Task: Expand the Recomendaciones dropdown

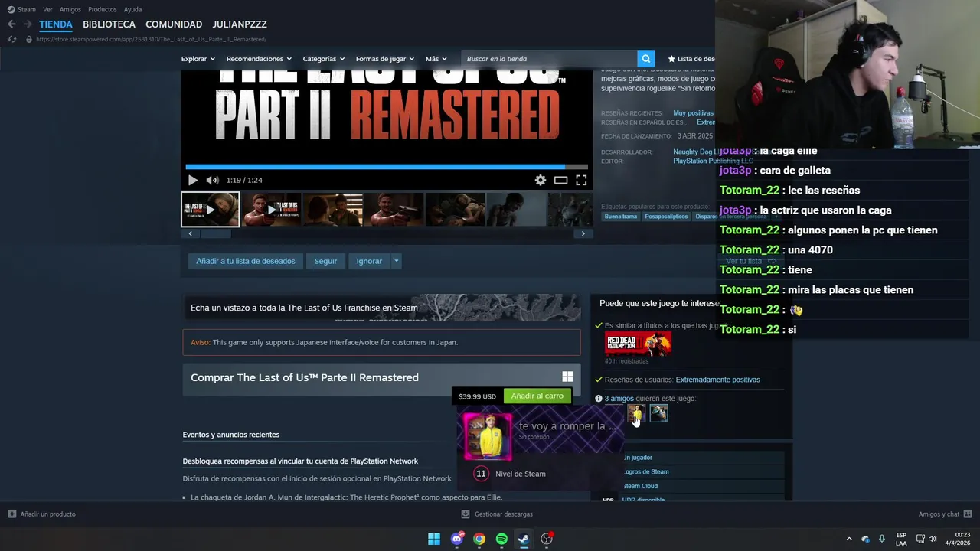Action: (259, 59)
